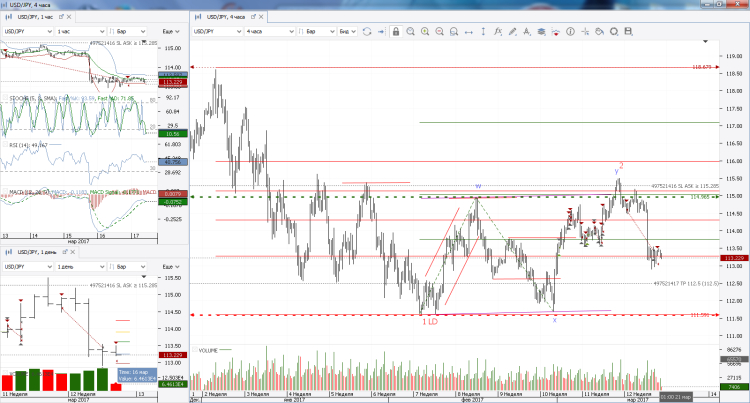Toggle the lock icon in the 4-hour chart toolbar
This screenshot has width=750, height=403.
(397, 32)
